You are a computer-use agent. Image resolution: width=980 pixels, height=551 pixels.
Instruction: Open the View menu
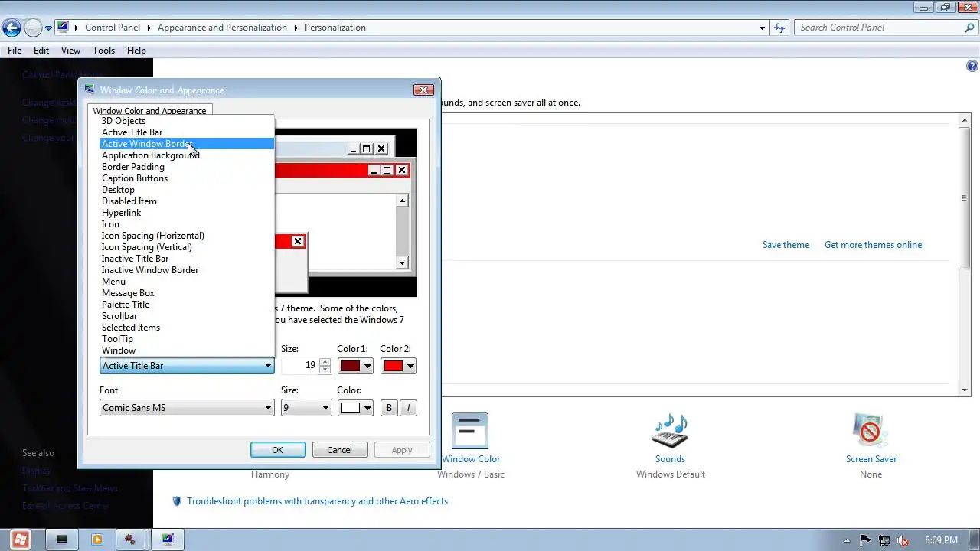70,51
